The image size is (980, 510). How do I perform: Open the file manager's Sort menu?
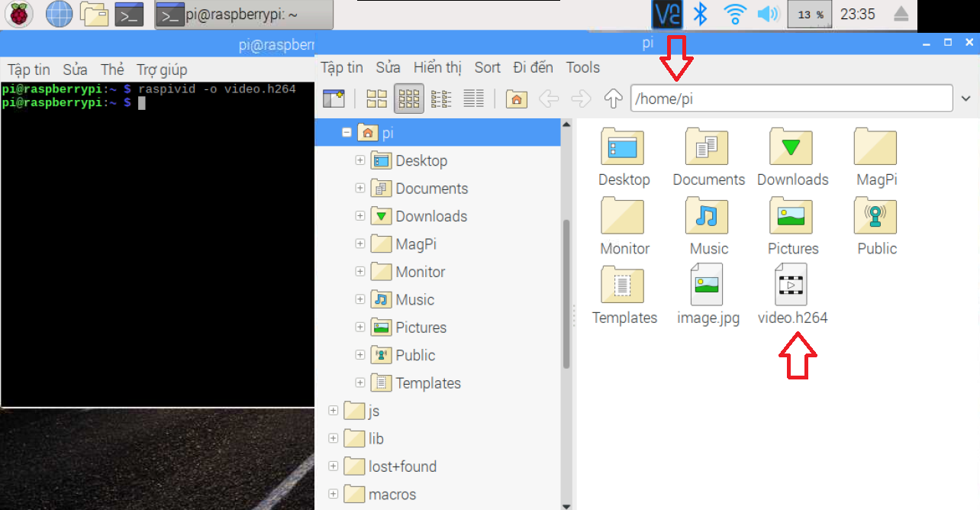[488, 67]
